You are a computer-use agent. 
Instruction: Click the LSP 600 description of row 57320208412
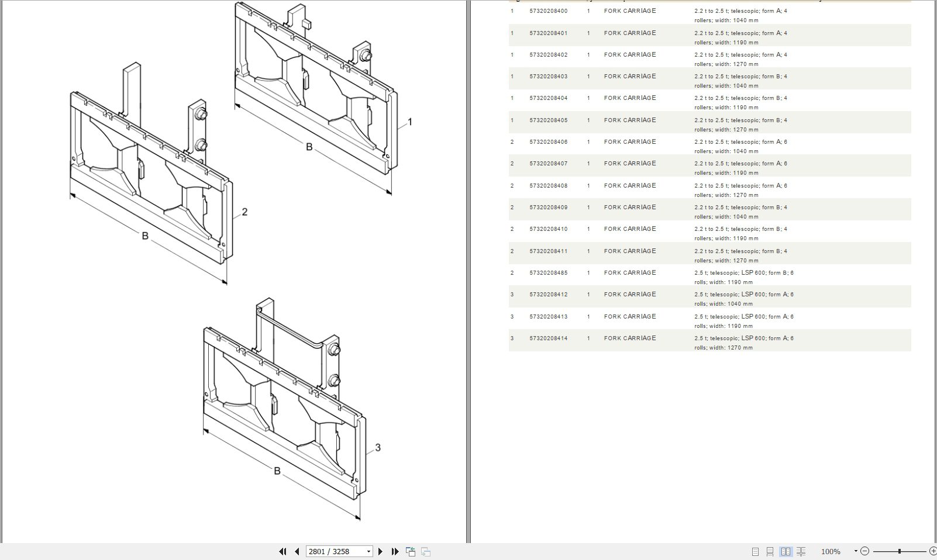click(744, 299)
